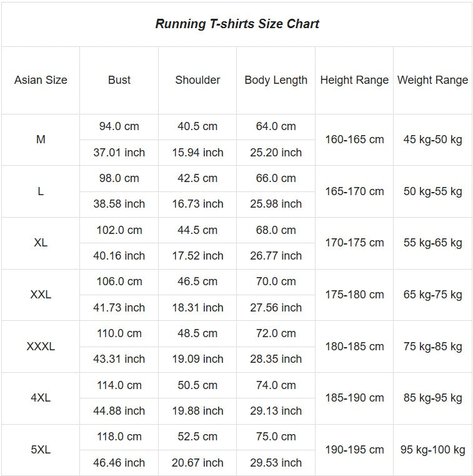Select the Shoulder column header
This screenshot has height=476, width=473.
(197, 80)
